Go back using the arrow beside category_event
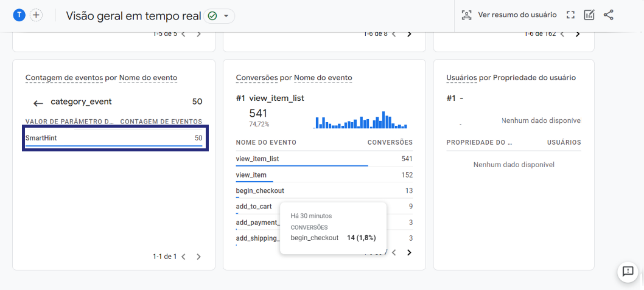Screen dimensions: 644x290 [x=38, y=103]
